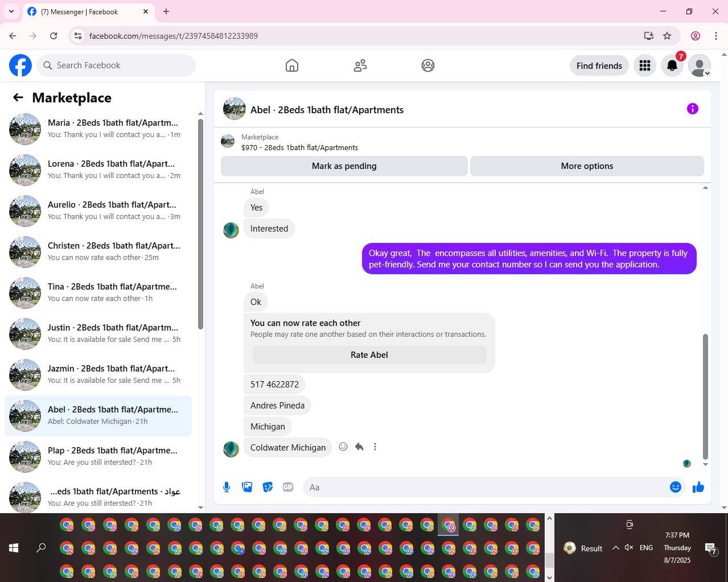Open tab search dropdown arrow
Screen dimensions: 728x582
click(11, 11)
